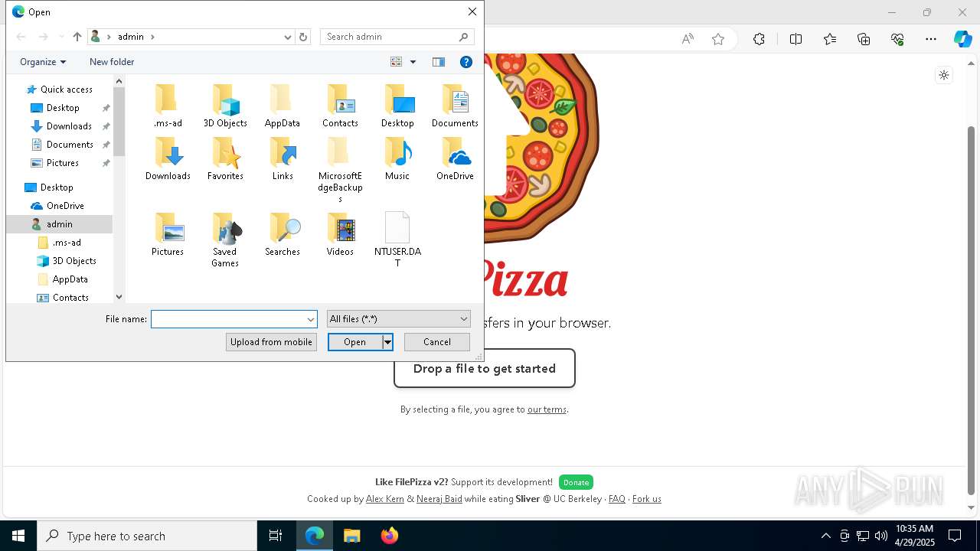Add page to favorites star icon

(718, 39)
